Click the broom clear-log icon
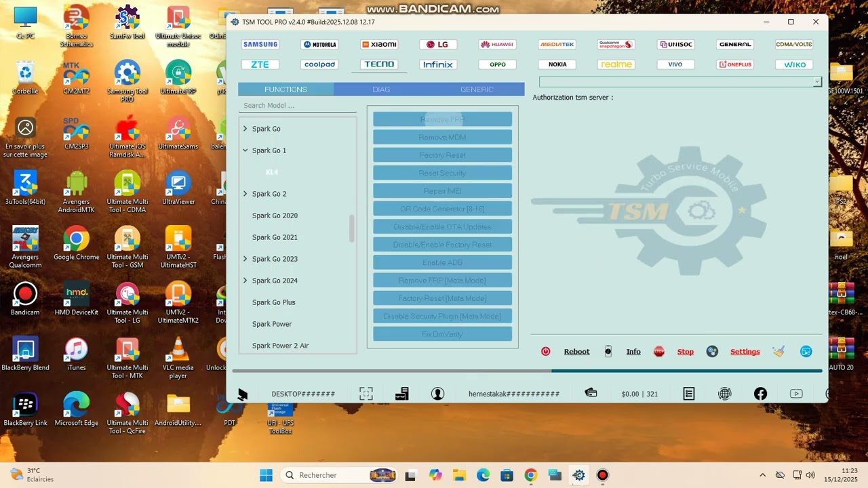The width and height of the screenshot is (868, 488). click(778, 352)
